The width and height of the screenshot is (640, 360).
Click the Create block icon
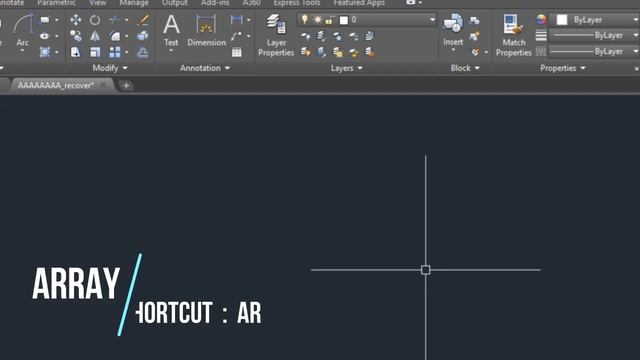click(x=474, y=20)
